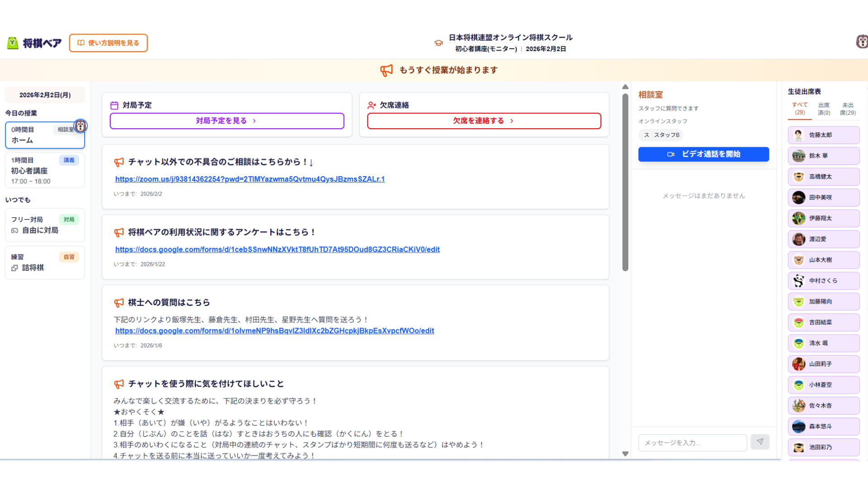Click the 使い方説明を見る button
The image size is (868, 488).
click(108, 43)
